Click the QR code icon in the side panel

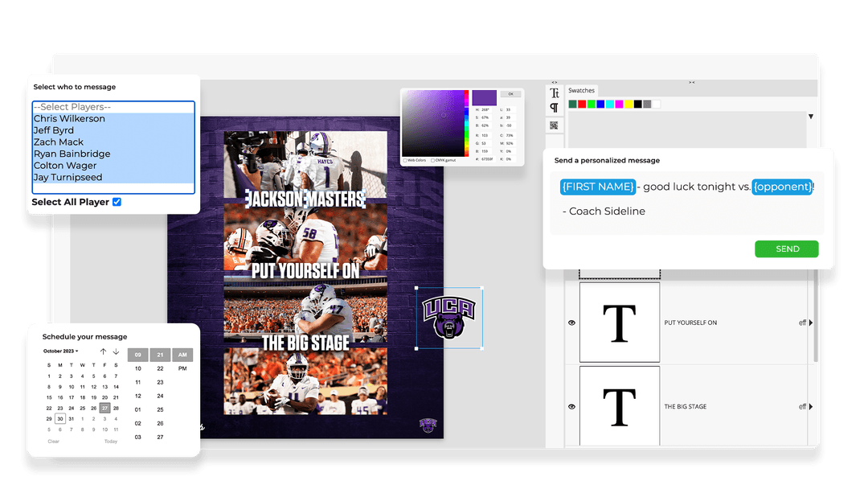(x=555, y=125)
